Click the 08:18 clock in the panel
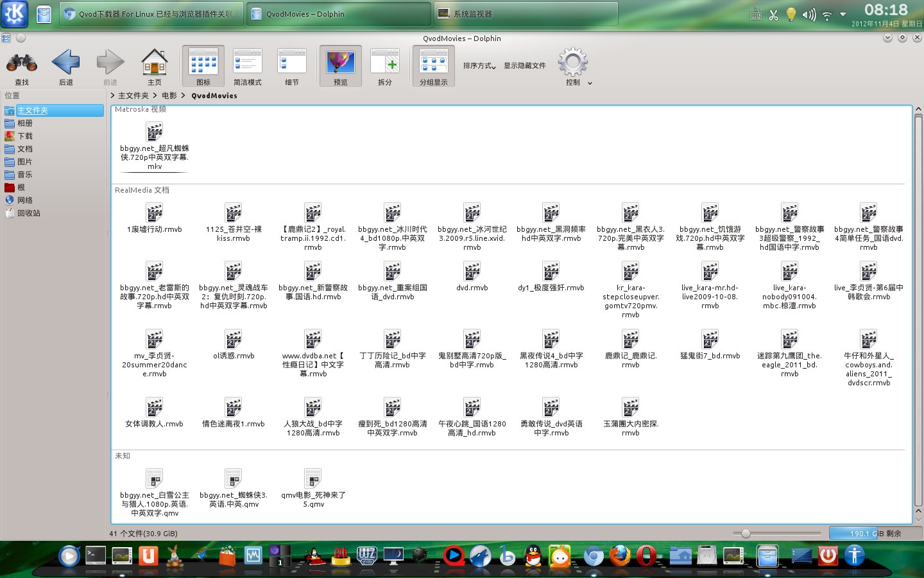The image size is (924, 578). pyautogui.click(x=886, y=10)
